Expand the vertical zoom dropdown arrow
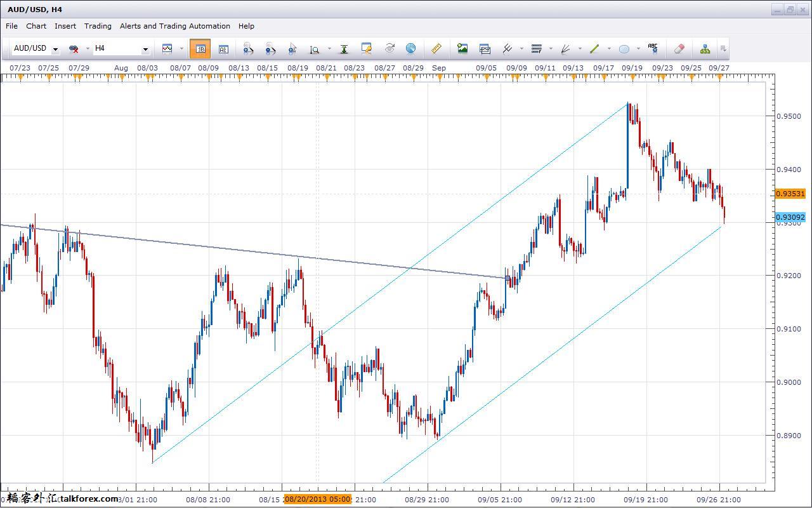The height and width of the screenshot is (508, 812). (x=329, y=49)
